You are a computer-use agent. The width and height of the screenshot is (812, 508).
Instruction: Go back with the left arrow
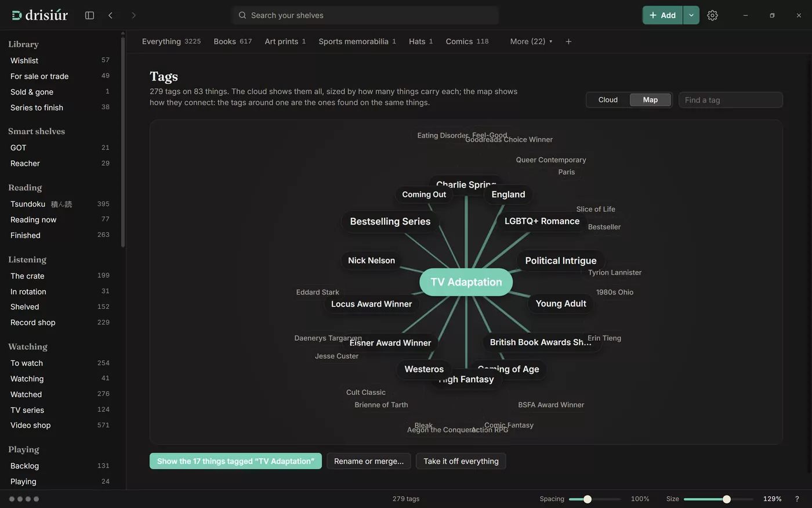tap(110, 15)
